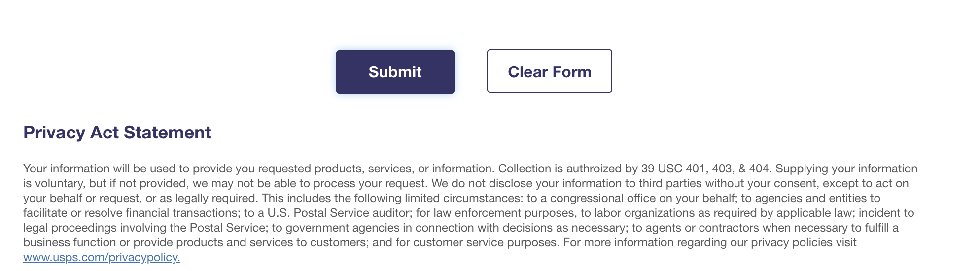This screenshot has width=980, height=271.
Task: Click the misspelled word "authroized"
Action: tap(595, 169)
